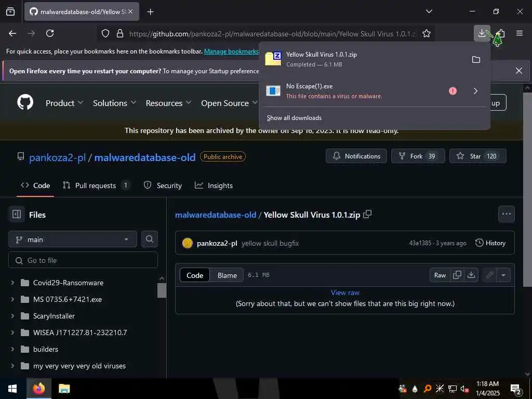This screenshot has height=399, width=532.
Task: Open Firefox from taskbar
Action: pos(38,389)
